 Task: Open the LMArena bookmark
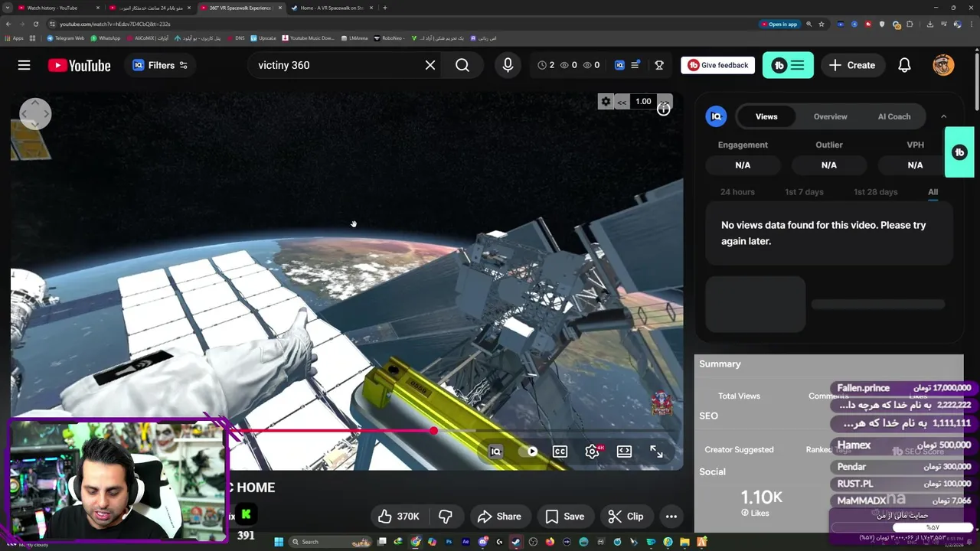click(354, 37)
